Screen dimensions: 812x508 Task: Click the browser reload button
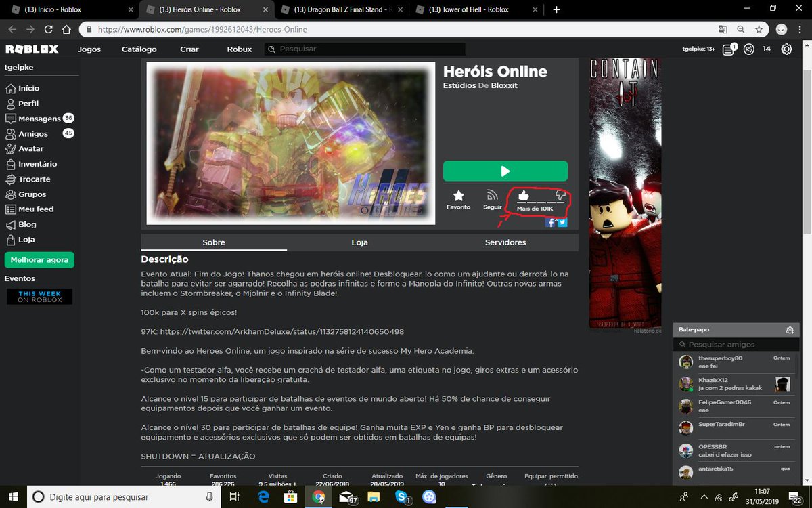point(48,29)
